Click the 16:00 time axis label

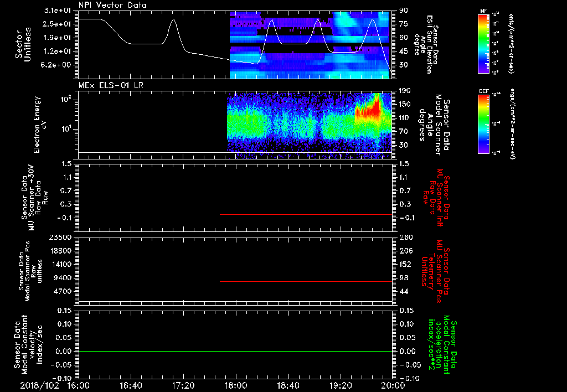tap(79, 385)
